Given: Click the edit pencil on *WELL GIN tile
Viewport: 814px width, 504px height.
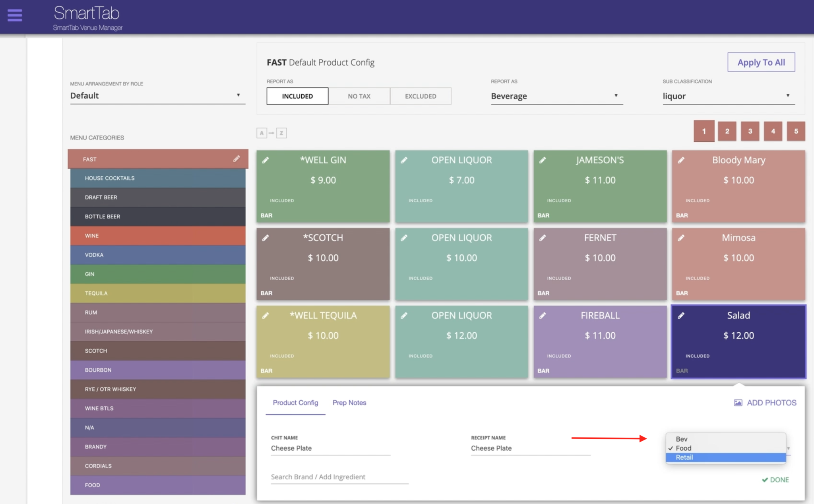Looking at the screenshot, I should coord(266,160).
